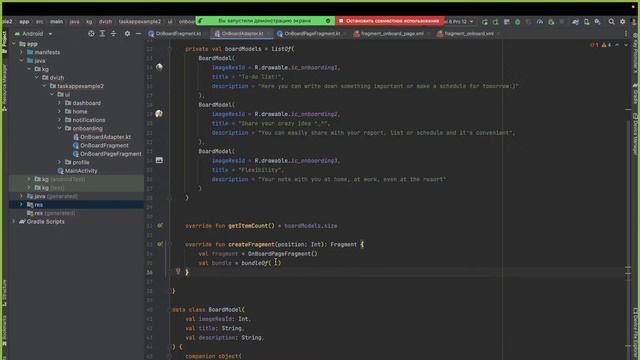Open the Android project view dropdown

coord(33,33)
